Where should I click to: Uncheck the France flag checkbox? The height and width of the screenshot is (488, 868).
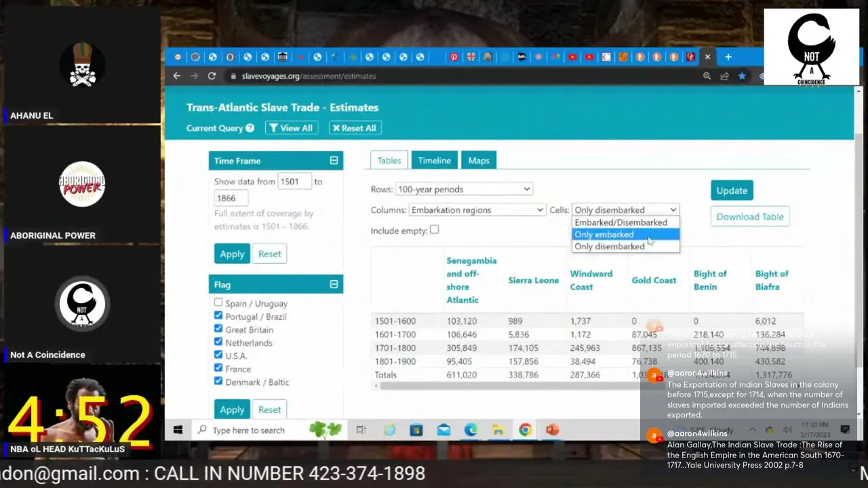(218, 369)
